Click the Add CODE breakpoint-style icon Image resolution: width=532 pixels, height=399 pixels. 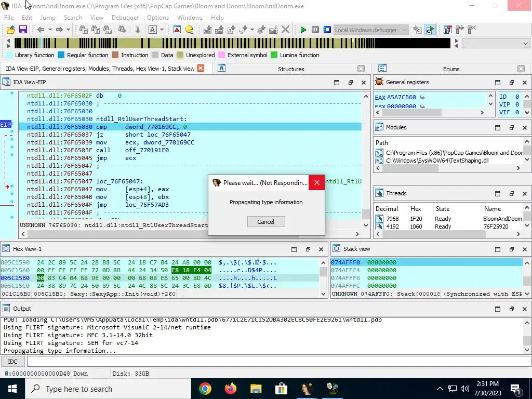point(207,30)
